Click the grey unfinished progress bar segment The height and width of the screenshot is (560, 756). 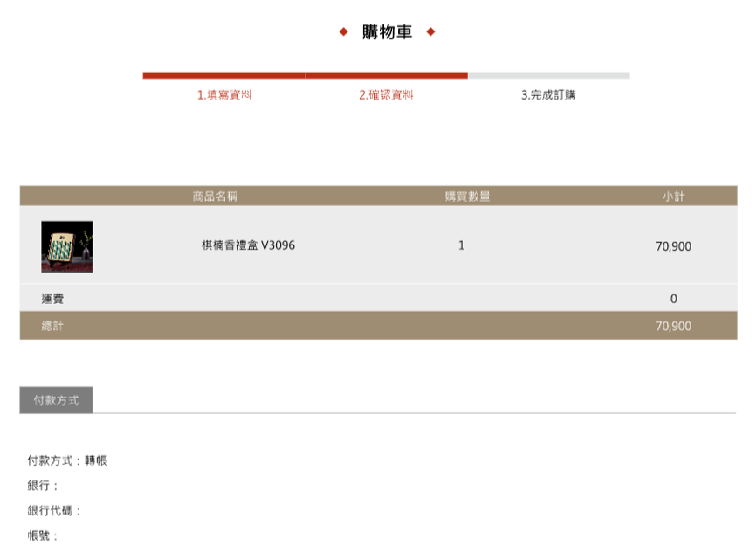point(548,75)
